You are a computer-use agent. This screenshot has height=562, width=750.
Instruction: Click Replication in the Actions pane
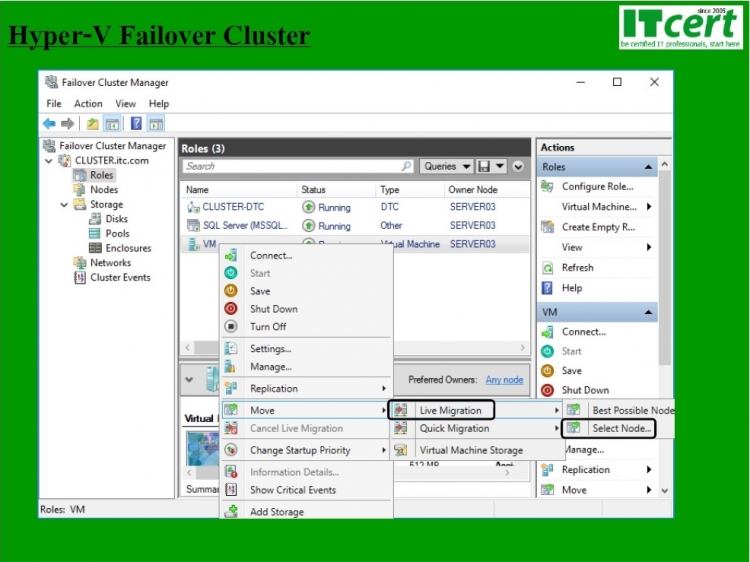point(585,470)
